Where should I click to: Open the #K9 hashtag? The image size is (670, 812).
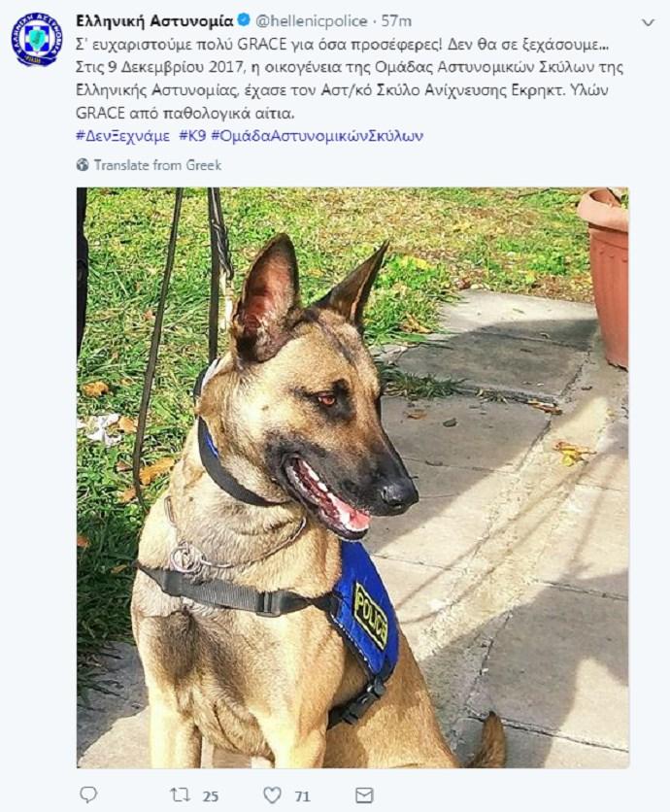192,136
